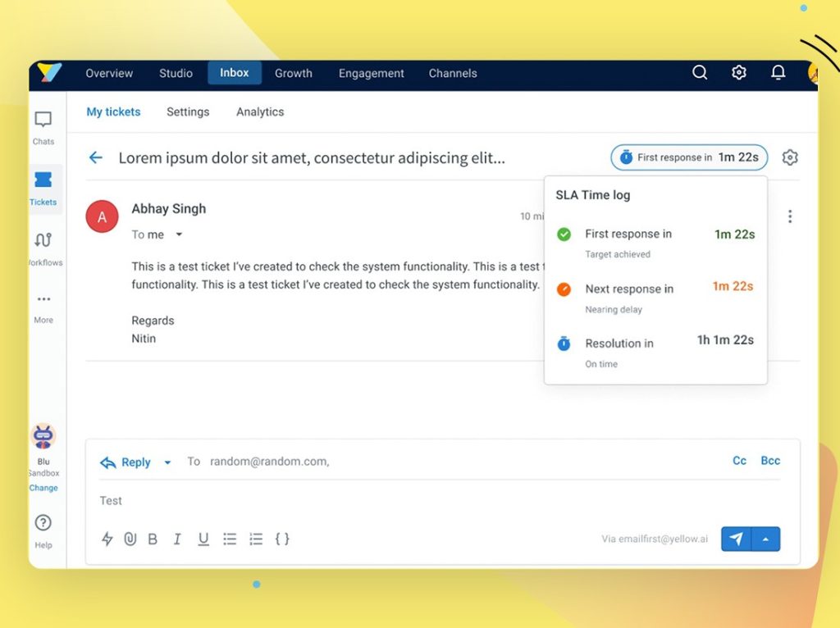
Task: Click the yellow.ai logo icon
Action: (x=49, y=72)
